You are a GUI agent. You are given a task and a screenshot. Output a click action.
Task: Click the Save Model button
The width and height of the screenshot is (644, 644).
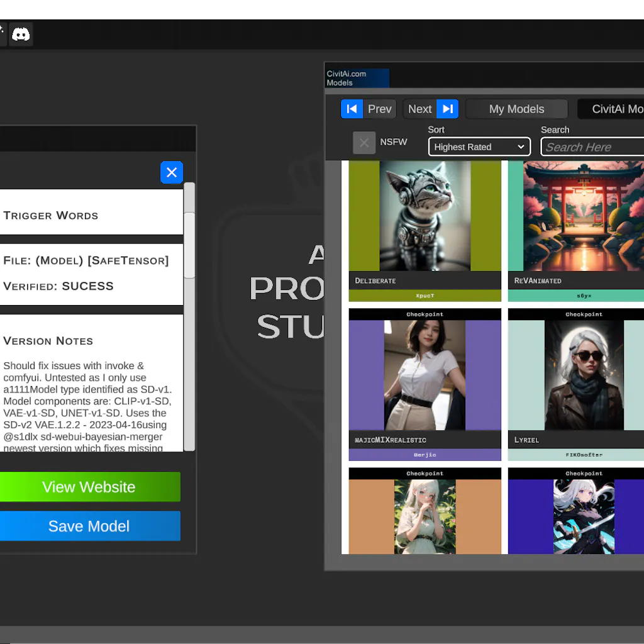(89, 526)
